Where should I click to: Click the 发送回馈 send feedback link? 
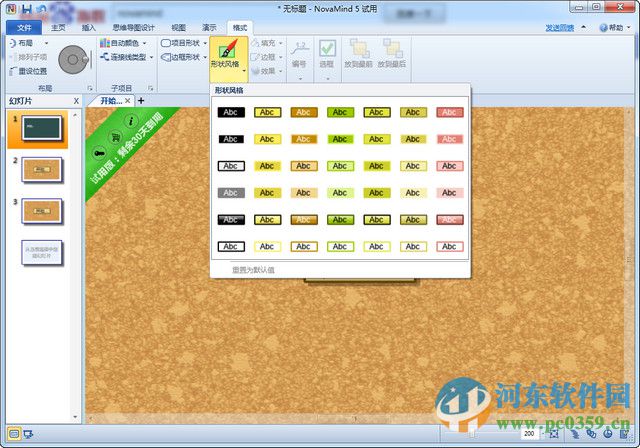click(x=560, y=28)
